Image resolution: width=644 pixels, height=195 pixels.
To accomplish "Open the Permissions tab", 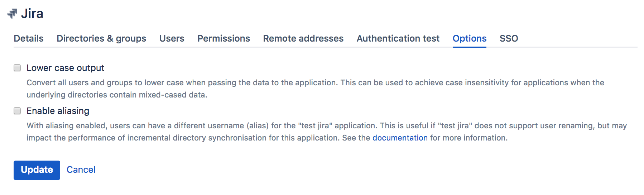I will (224, 38).
